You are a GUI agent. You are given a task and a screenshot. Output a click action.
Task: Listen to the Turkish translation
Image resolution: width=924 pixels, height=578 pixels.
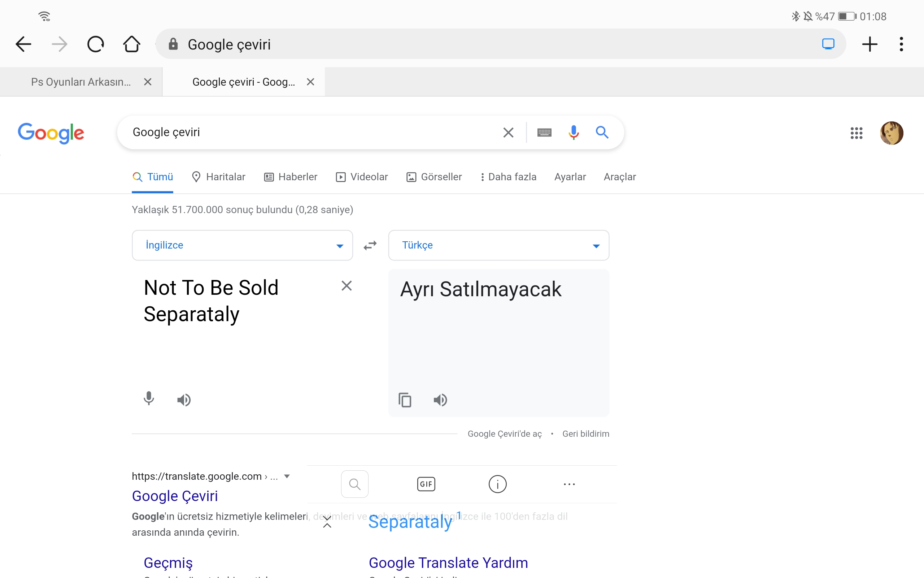pyautogui.click(x=440, y=400)
